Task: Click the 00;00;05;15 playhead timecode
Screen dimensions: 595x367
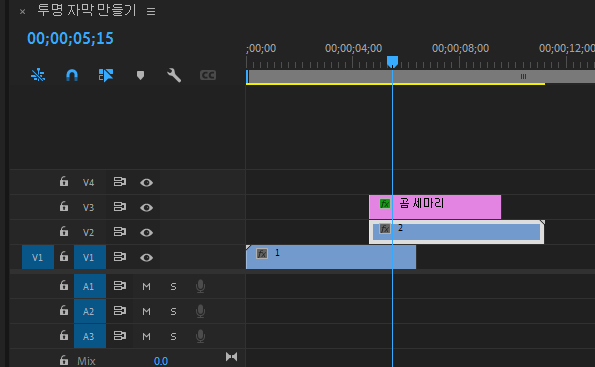Action: click(70, 38)
